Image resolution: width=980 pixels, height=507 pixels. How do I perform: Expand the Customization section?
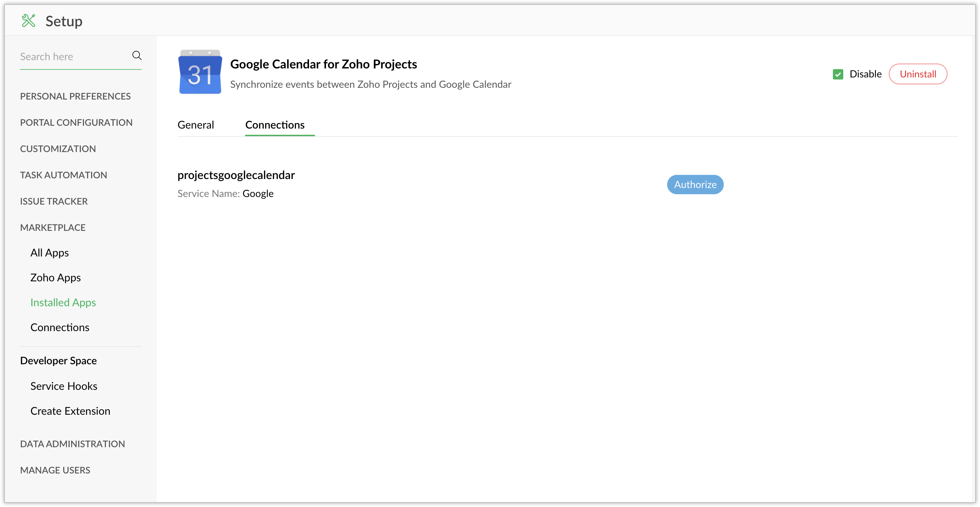pos(58,149)
